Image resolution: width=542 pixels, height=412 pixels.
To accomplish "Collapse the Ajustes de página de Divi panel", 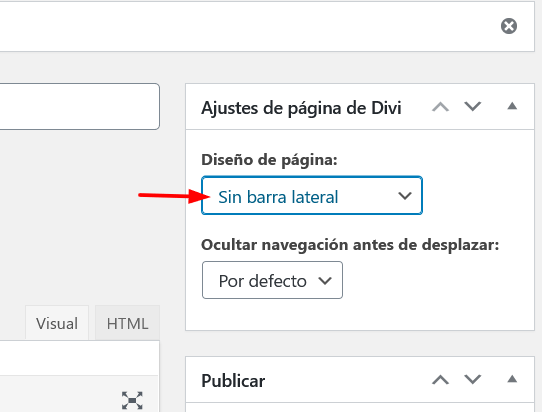I will point(512,106).
